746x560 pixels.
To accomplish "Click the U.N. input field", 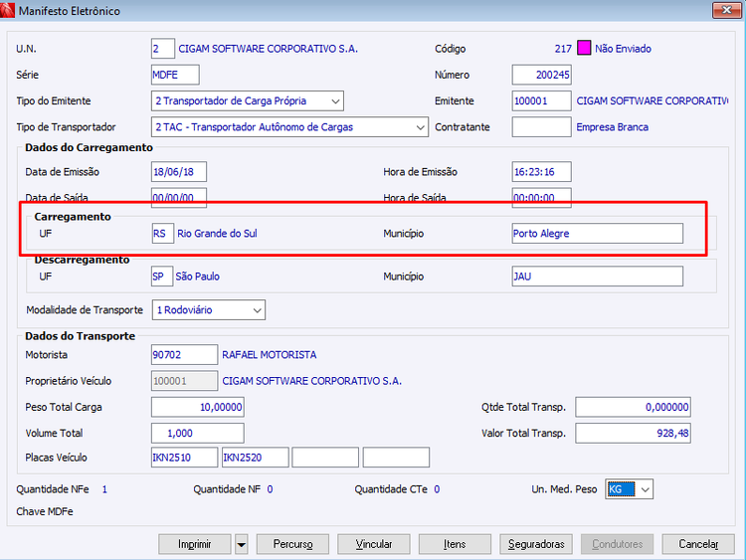I will pos(163,49).
